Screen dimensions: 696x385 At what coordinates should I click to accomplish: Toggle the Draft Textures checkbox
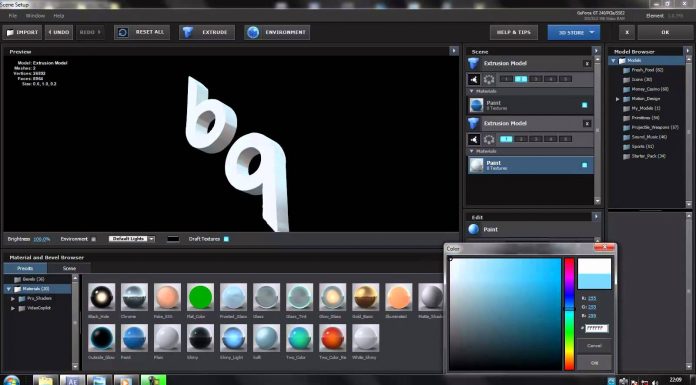[x=226, y=239]
